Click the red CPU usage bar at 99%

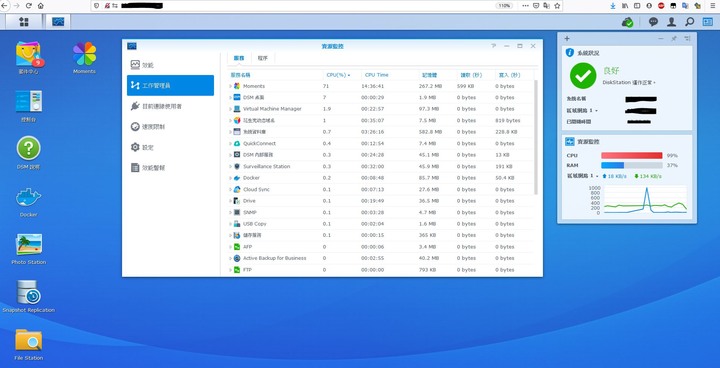tap(631, 156)
